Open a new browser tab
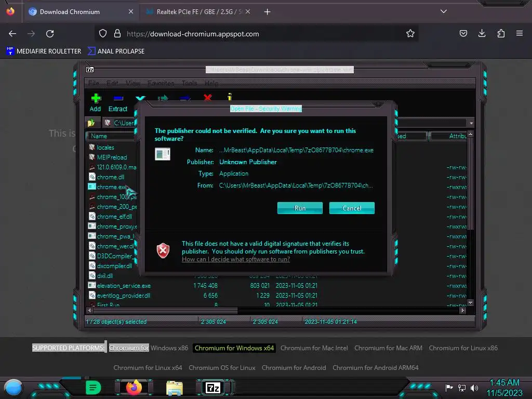 point(268,12)
